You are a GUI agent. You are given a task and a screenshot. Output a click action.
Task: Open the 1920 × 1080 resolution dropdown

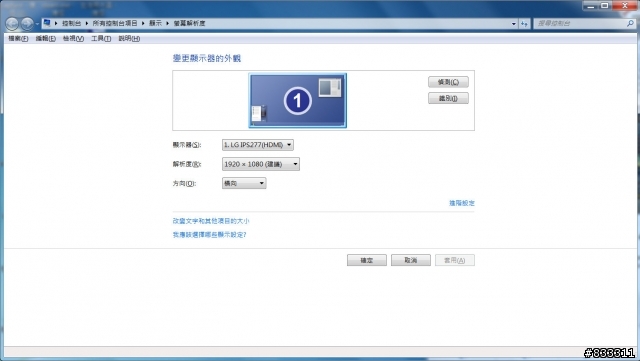[260, 164]
